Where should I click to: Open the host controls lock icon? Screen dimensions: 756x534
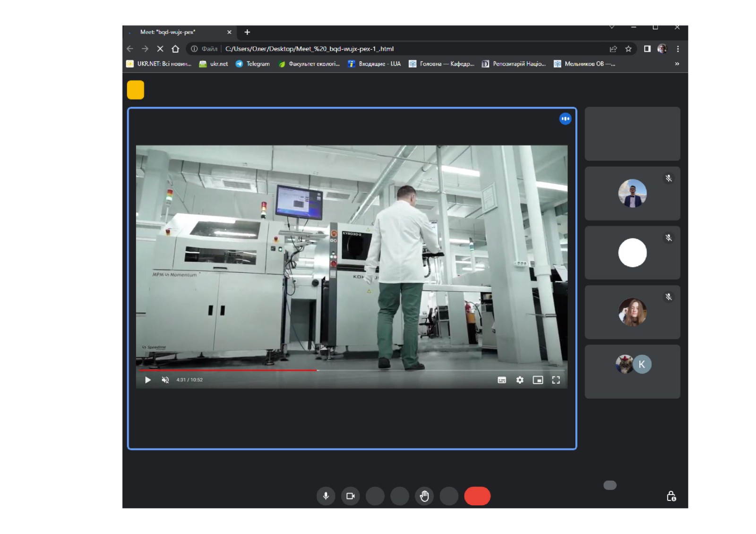[671, 496]
